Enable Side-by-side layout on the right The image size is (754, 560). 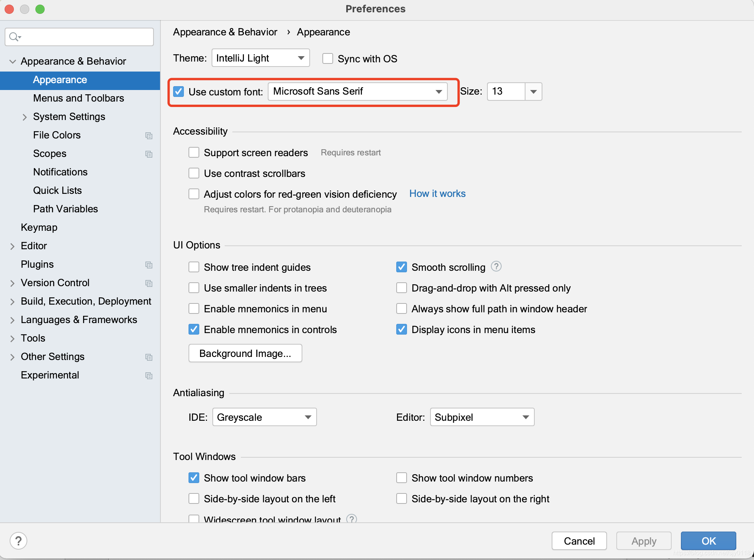(x=402, y=498)
